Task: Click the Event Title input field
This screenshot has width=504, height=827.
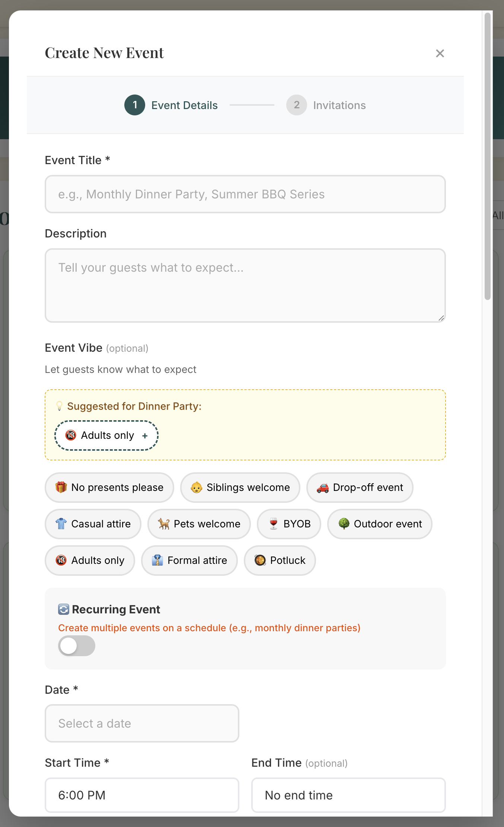Action: point(245,194)
